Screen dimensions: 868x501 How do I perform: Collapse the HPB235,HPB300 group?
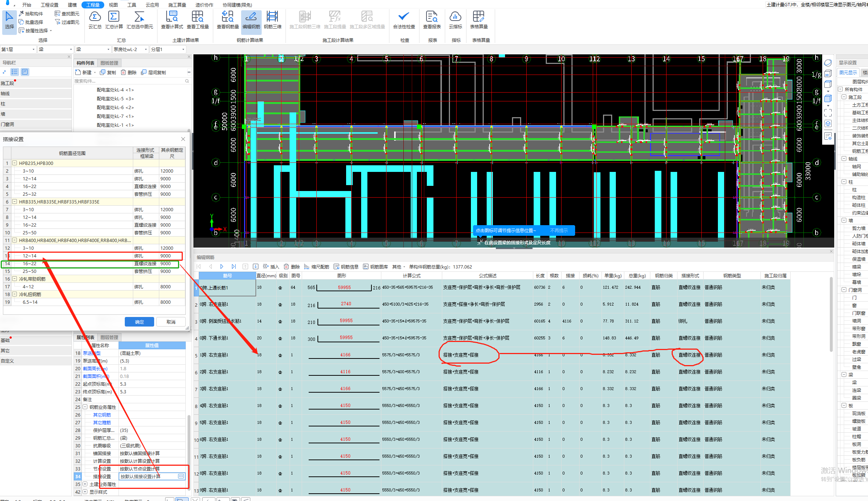point(15,163)
